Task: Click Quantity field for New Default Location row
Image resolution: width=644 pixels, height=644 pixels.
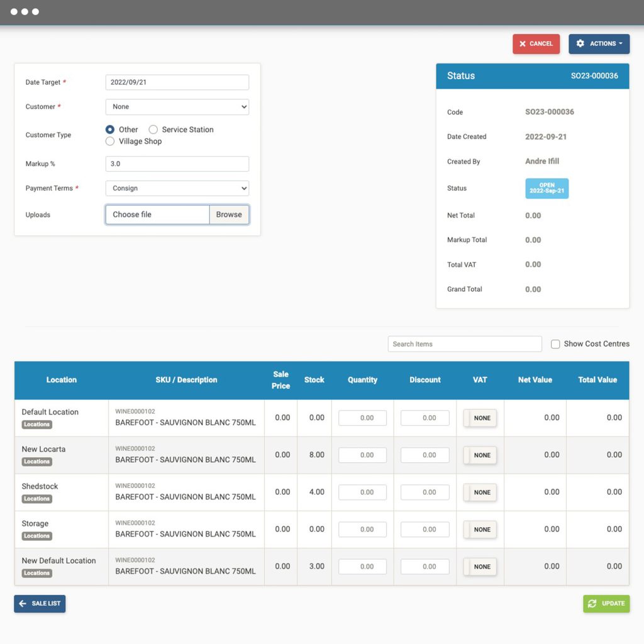Action: (362, 567)
